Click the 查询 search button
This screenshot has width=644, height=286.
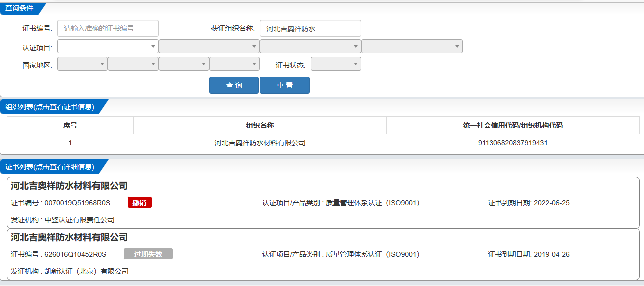coord(234,85)
